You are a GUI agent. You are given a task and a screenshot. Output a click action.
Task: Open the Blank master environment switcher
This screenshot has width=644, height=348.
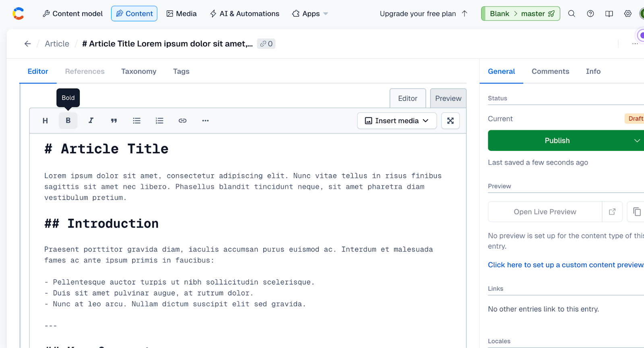click(520, 14)
